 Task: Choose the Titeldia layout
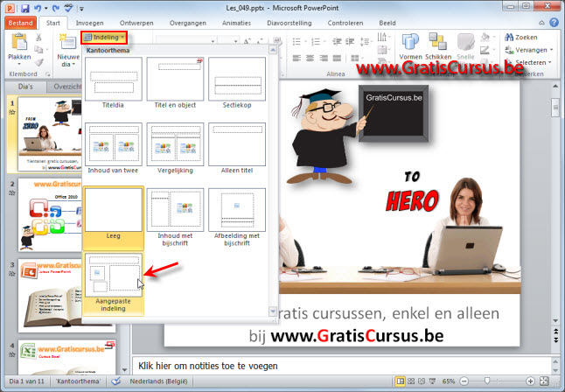point(113,83)
